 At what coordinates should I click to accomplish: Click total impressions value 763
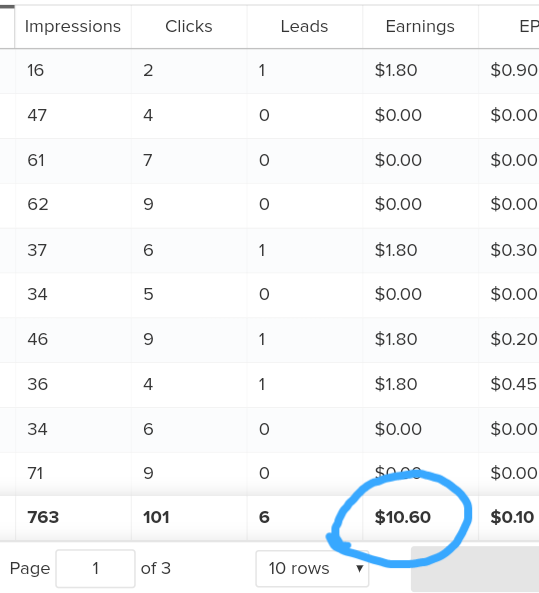coord(43,517)
